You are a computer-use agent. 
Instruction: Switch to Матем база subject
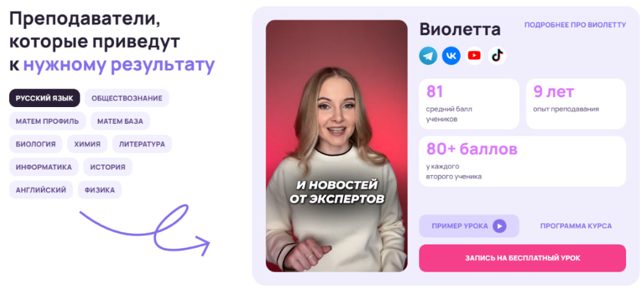120,121
